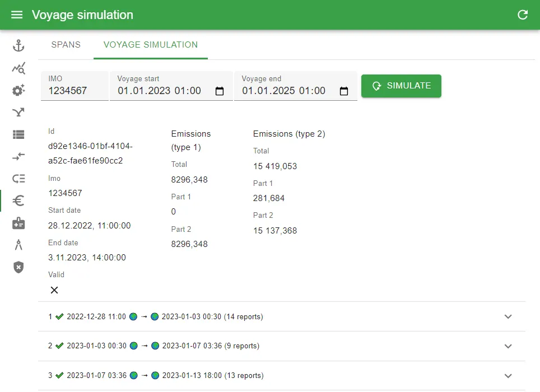Switch to the Spans tab
The height and width of the screenshot is (392, 540).
(66, 45)
